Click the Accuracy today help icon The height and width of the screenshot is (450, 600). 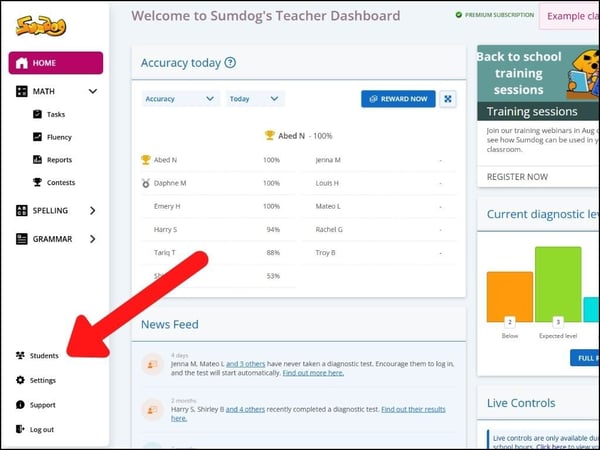pos(230,62)
